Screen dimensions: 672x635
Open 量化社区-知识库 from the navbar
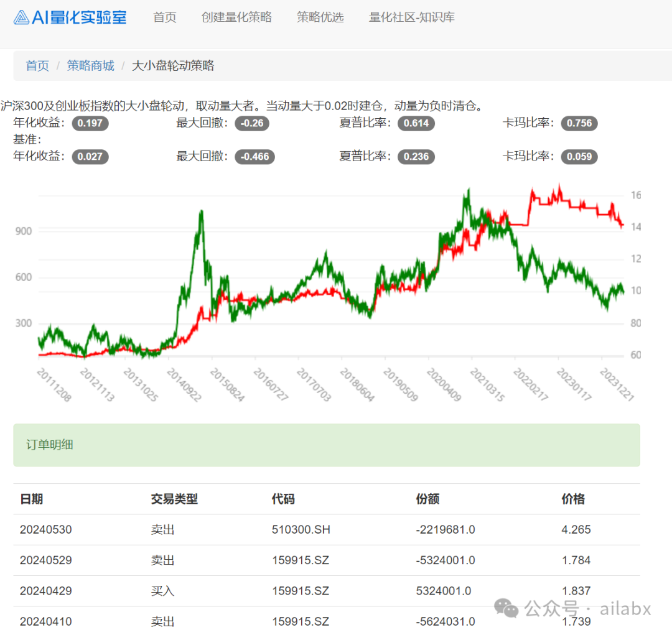(411, 17)
